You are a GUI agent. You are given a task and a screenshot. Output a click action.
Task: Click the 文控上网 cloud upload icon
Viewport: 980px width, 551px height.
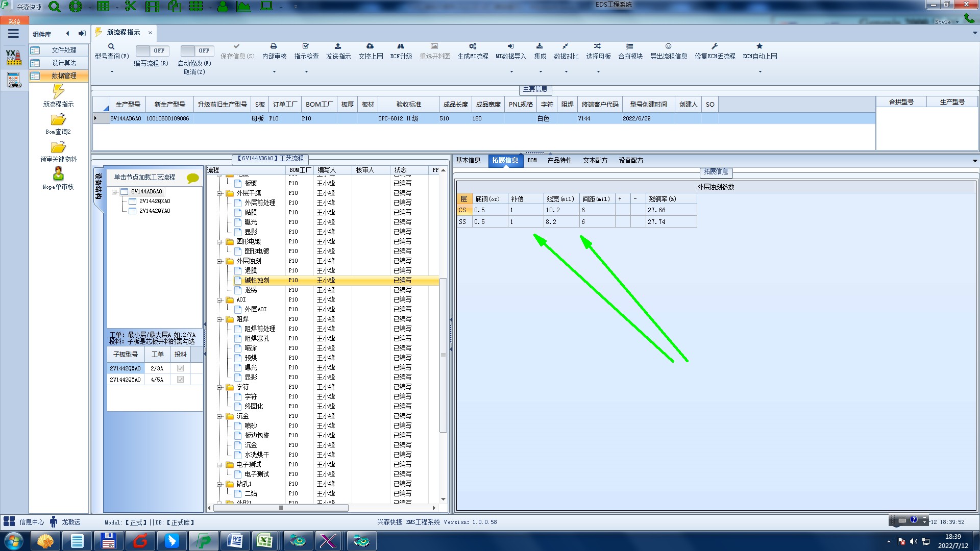point(370,46)
